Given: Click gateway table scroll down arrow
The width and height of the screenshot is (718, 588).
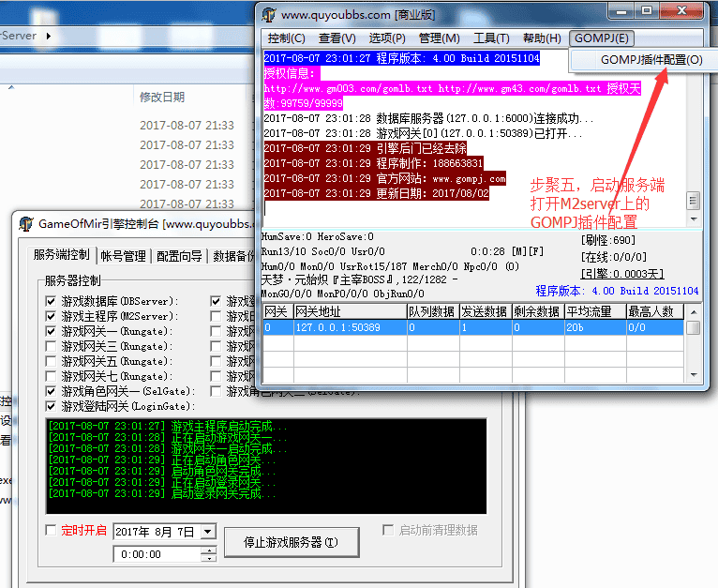Looking at the screenshot, I should [694, 375].
